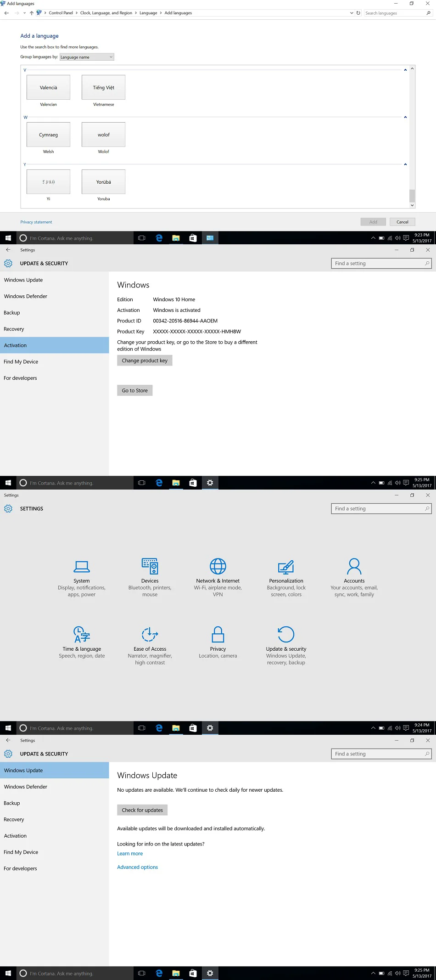
Task: Open Accounts person icon
Action: (354, 566)
